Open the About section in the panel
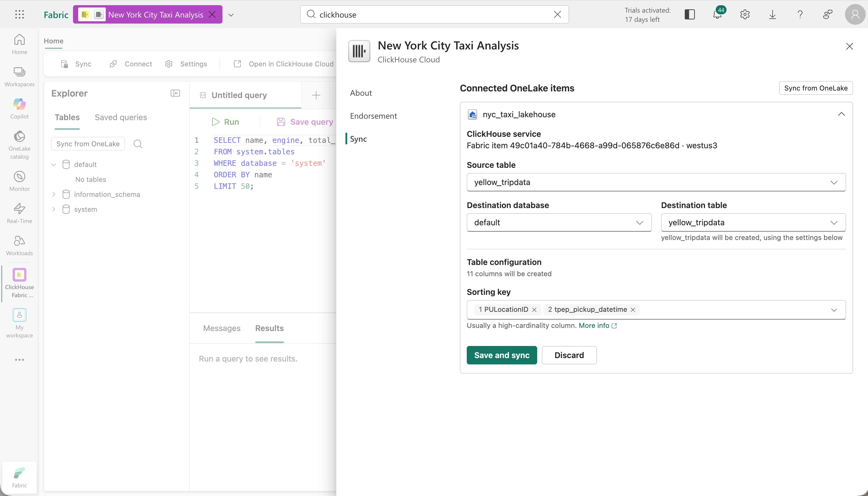This screenshot has width=868, height=496. click(x=361, y=93)
